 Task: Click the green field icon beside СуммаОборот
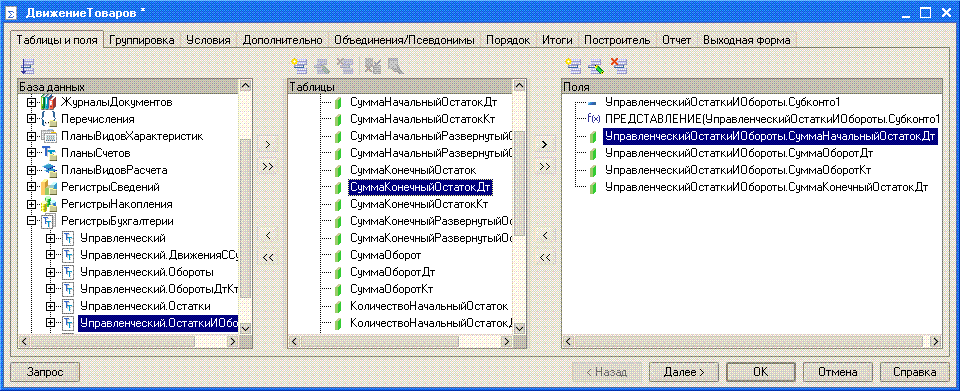(337, 255)
